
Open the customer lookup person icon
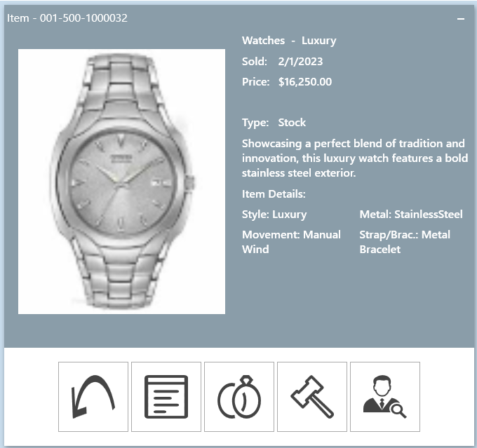point(385,397)
